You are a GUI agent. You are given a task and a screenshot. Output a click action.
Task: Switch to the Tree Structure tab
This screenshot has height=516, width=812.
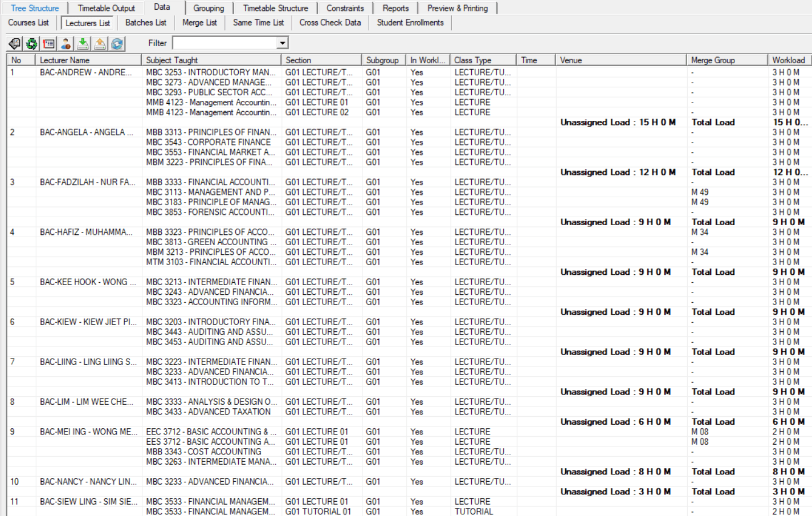click(x=35, y=8)
